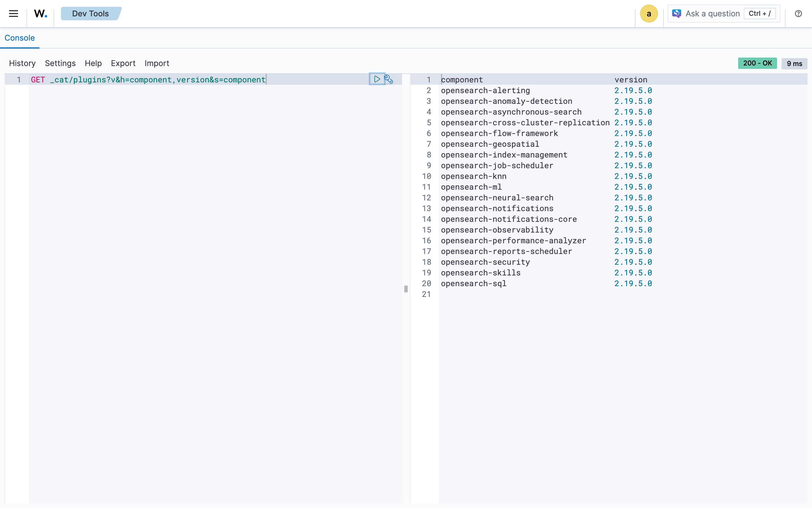Viewport: 812px width, 508px height.
Task: Click the Export option
Action: (123, 63)
